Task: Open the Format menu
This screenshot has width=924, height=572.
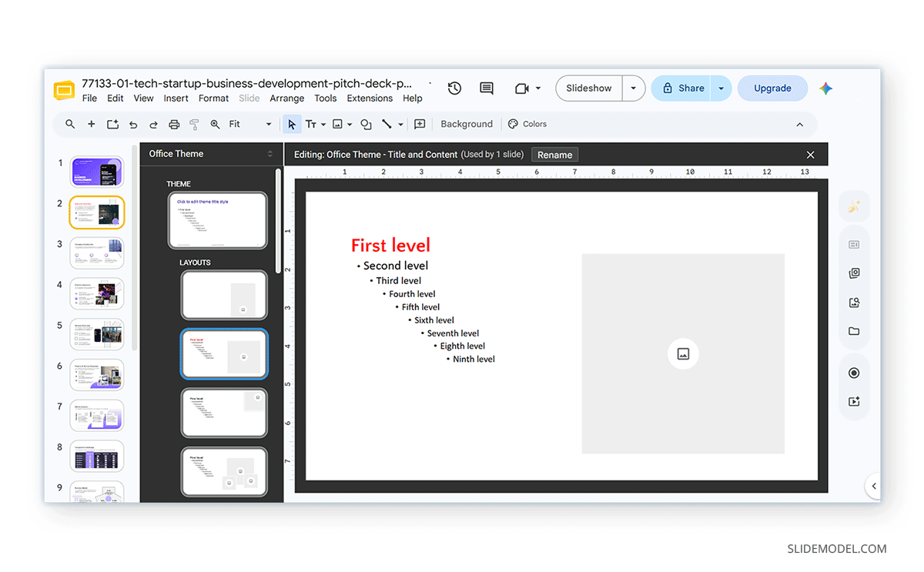Action: point(213,99)
